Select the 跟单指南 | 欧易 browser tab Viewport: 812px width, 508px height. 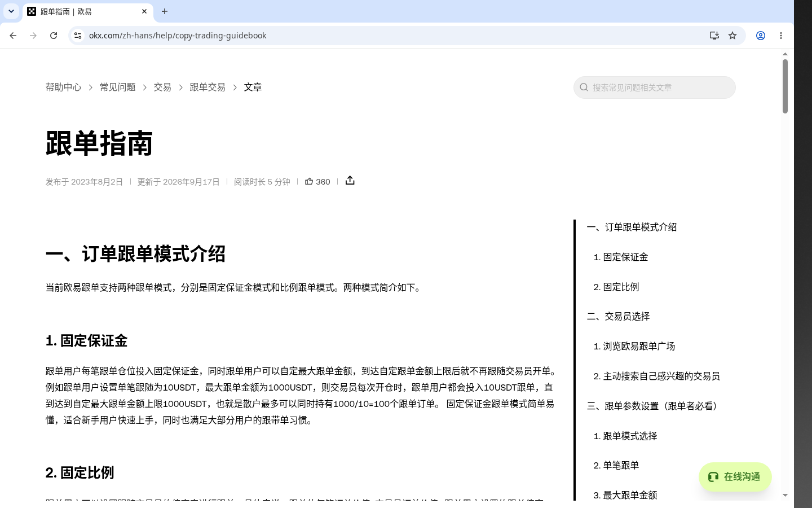[89, 11]
